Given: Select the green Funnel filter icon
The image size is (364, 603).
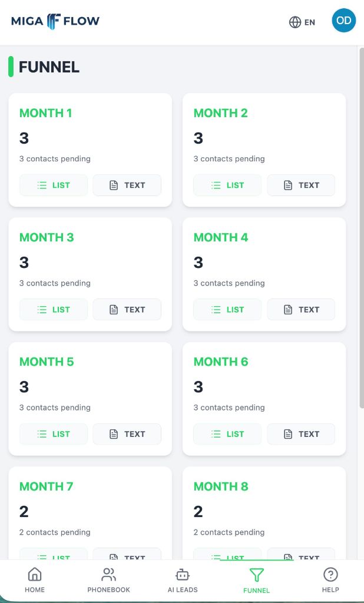Looking at the screenshot, I should pyautogui.click(x=256, y=574).
